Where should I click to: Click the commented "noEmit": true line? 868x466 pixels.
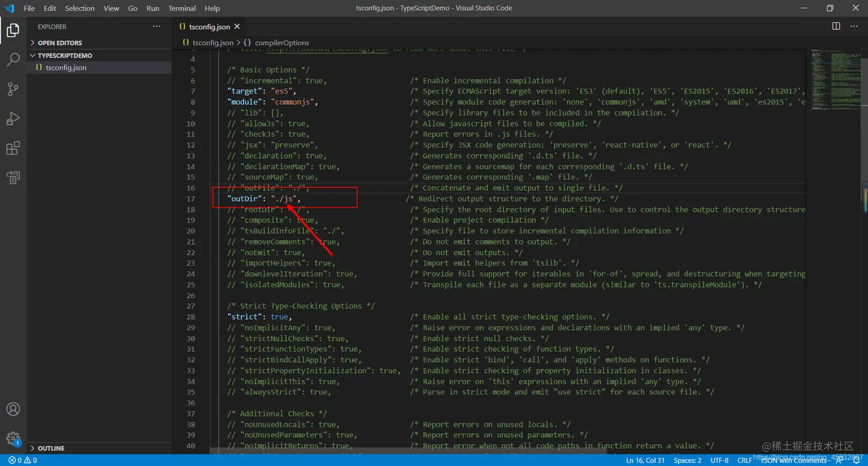tap(266, 252)
